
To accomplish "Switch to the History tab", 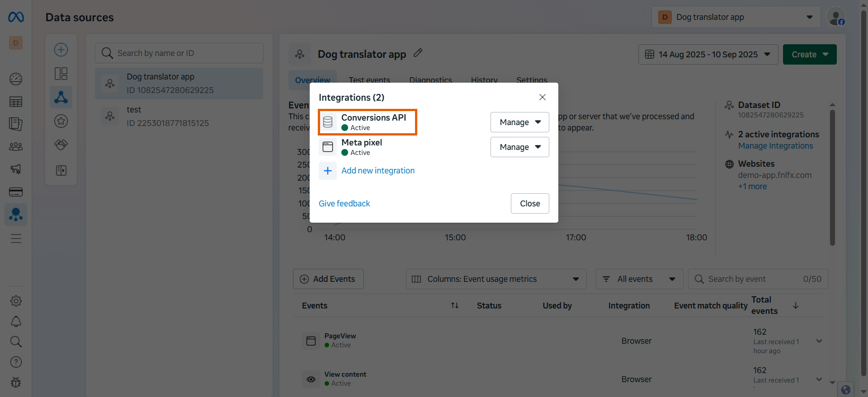I will click(484, 80).
